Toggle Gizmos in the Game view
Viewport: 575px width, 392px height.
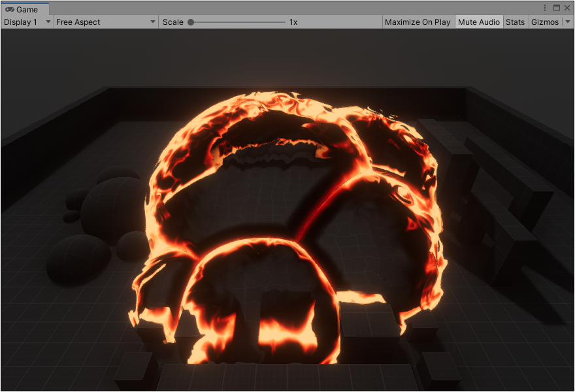click(x=544, y=22)
